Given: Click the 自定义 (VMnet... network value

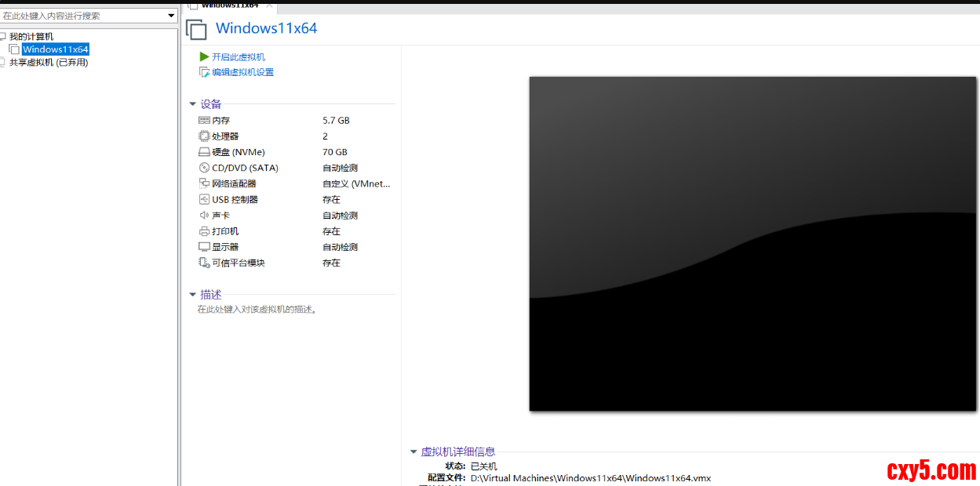Looking at the screenshot, I should pos(356,183).
